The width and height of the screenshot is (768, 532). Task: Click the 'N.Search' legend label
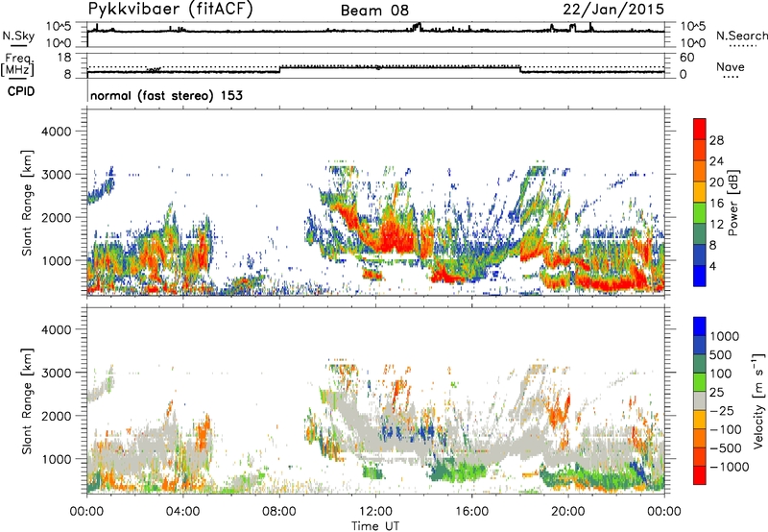pos(742,36)
